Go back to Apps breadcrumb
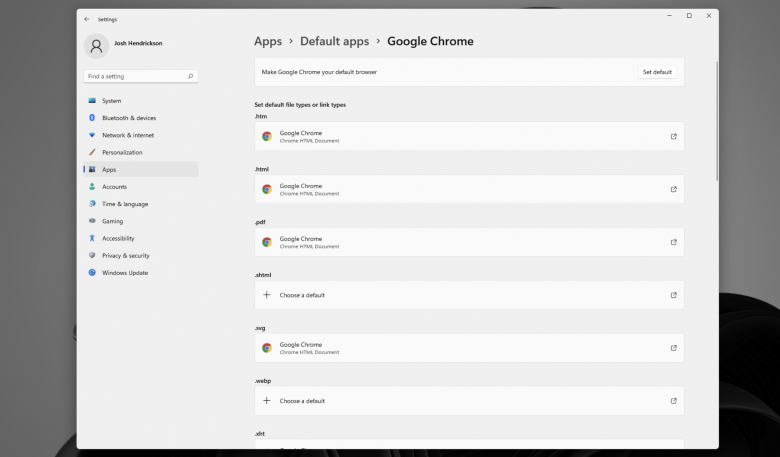The height and width of the screenshot is (457, 780). (x=268, y=41)
